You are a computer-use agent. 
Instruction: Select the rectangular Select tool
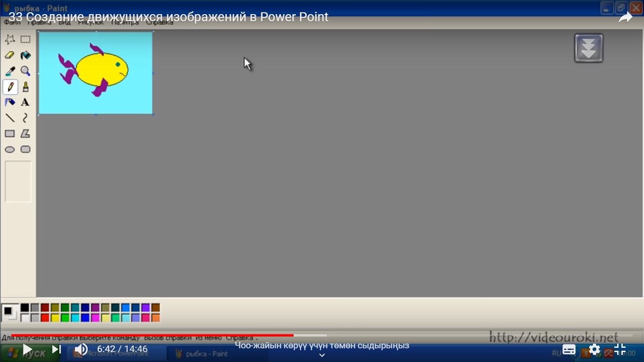[25, 40]
